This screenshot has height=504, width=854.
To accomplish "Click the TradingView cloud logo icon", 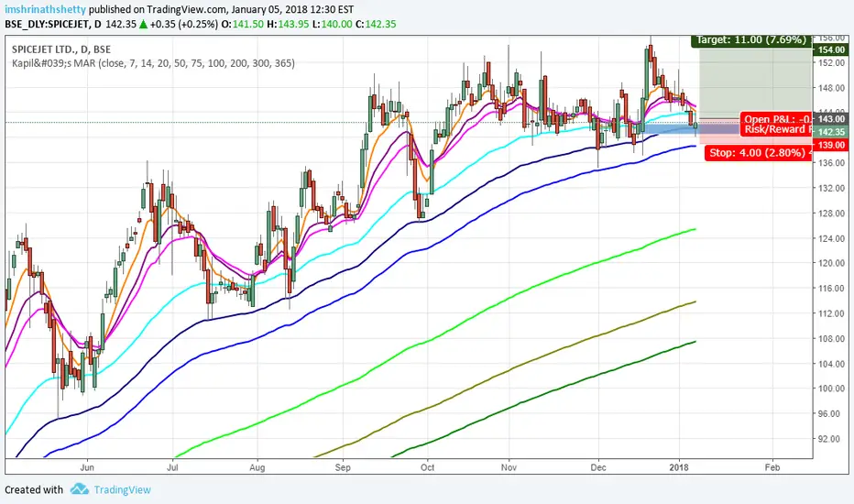I will [x=80, y=488].
